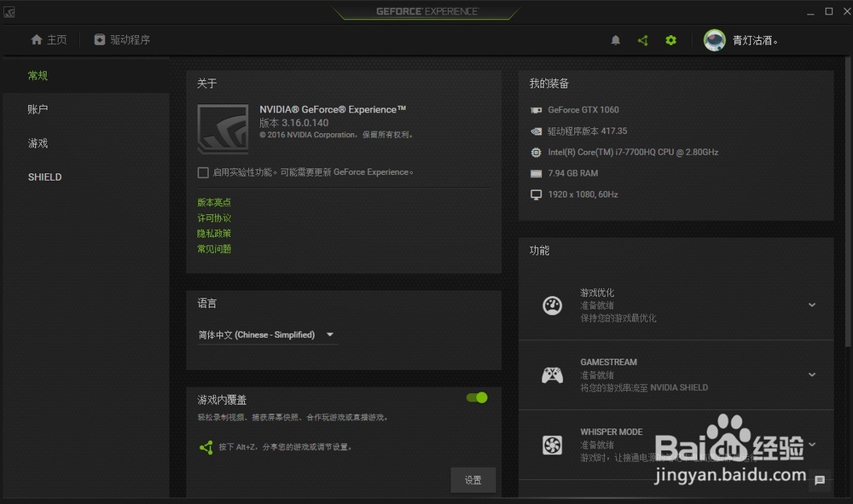Open the 账户 account section
Image resolution: width=853 pixels, height=504 pixels.
click(x=36, y=108)
